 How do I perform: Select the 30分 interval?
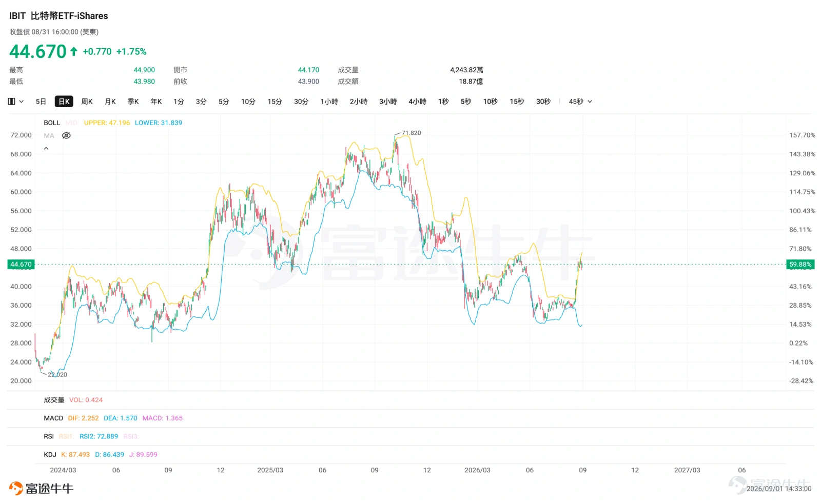[x=301, y=102]
